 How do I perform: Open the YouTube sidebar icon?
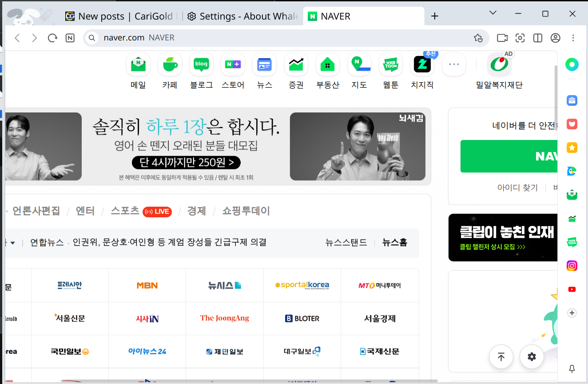572,289
